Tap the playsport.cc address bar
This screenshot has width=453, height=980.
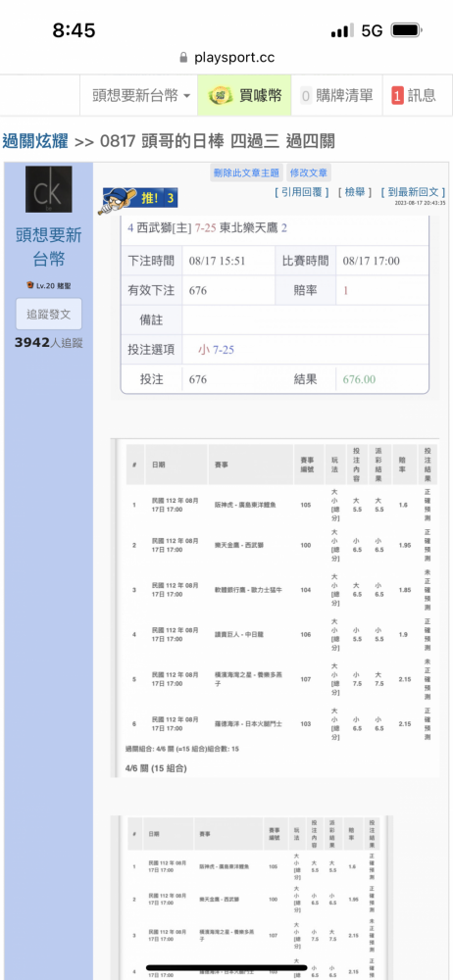(x=226, y=58)
